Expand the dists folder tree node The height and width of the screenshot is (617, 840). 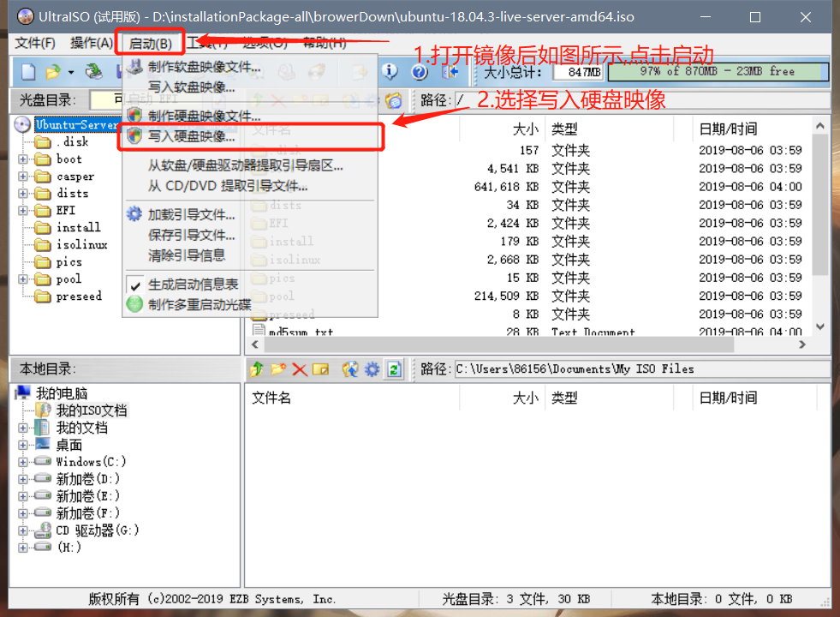pos(23,193)
